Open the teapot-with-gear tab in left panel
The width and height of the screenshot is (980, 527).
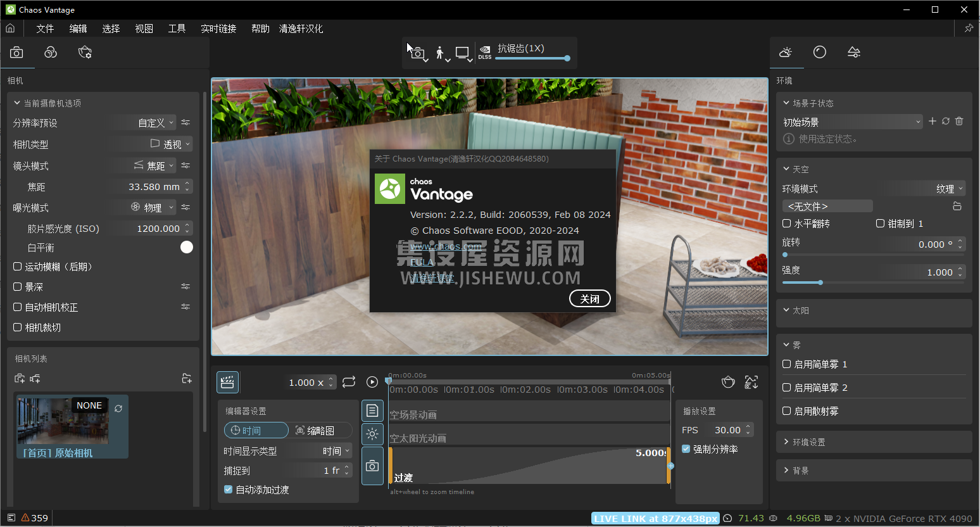[85, 53]
